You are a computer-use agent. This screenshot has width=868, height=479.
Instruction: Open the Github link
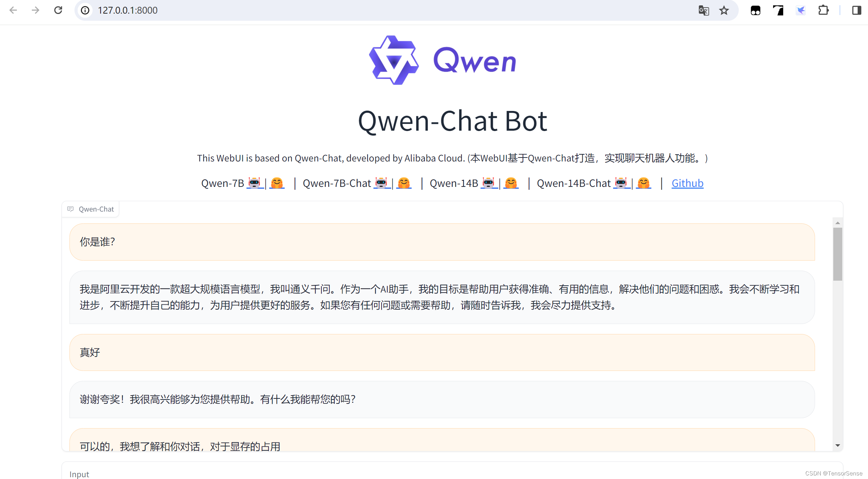pyautogui.click(x=687, y=183)
